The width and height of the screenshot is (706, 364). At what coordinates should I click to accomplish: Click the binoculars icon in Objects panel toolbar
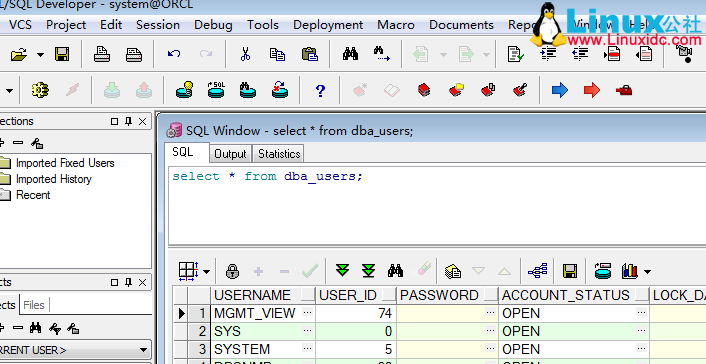[x=36, y=328]
